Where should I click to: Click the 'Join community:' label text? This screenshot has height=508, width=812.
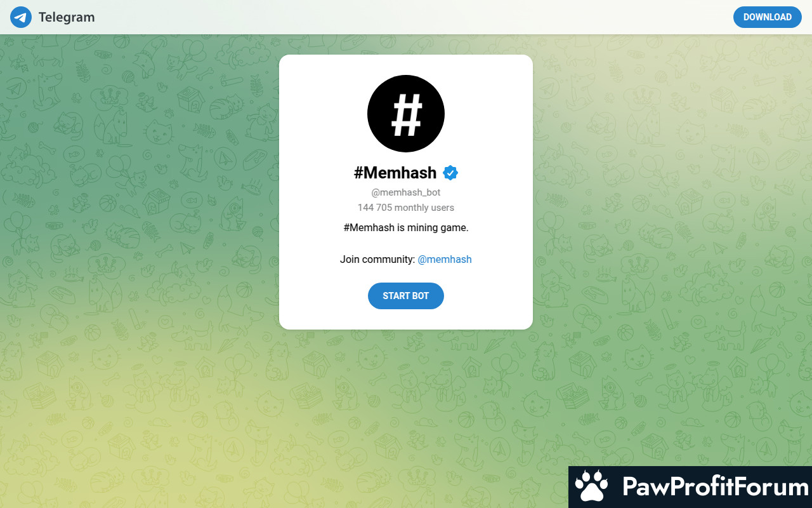377,259
